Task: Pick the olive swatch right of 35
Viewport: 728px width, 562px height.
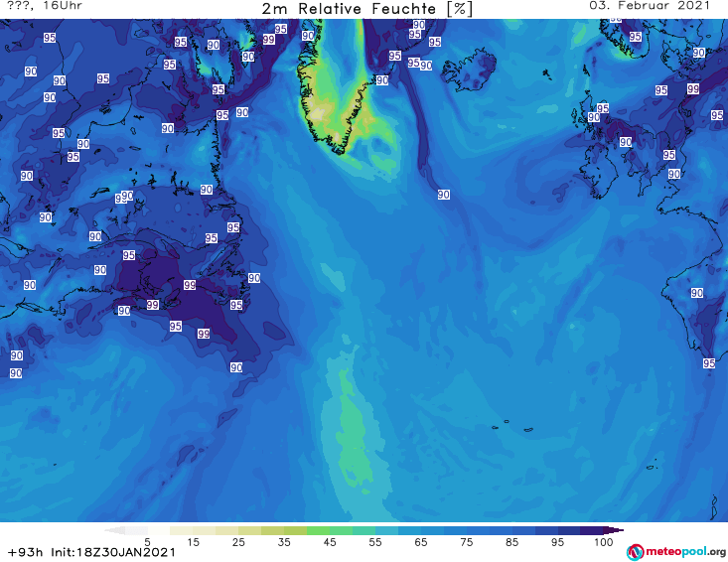Action: click(x=295, y=530)
